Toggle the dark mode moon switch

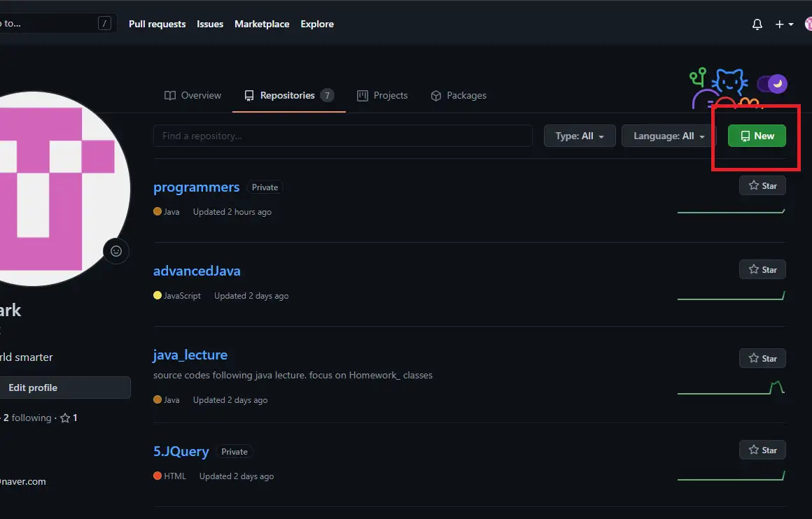(772, 84)
